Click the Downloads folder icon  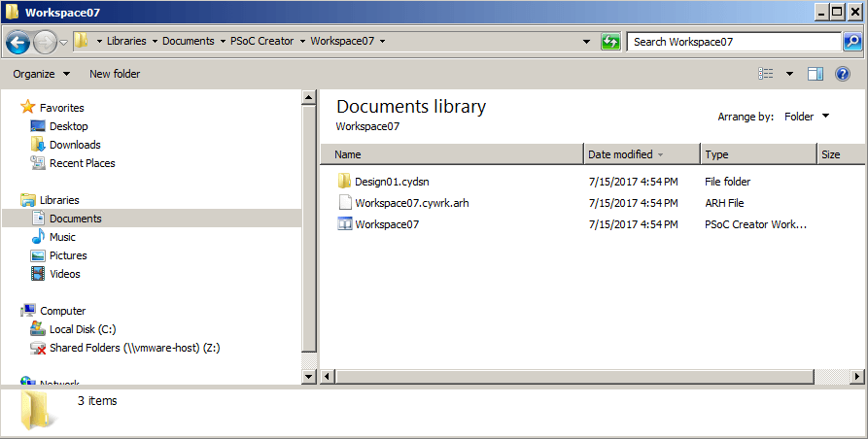point(38,145)
